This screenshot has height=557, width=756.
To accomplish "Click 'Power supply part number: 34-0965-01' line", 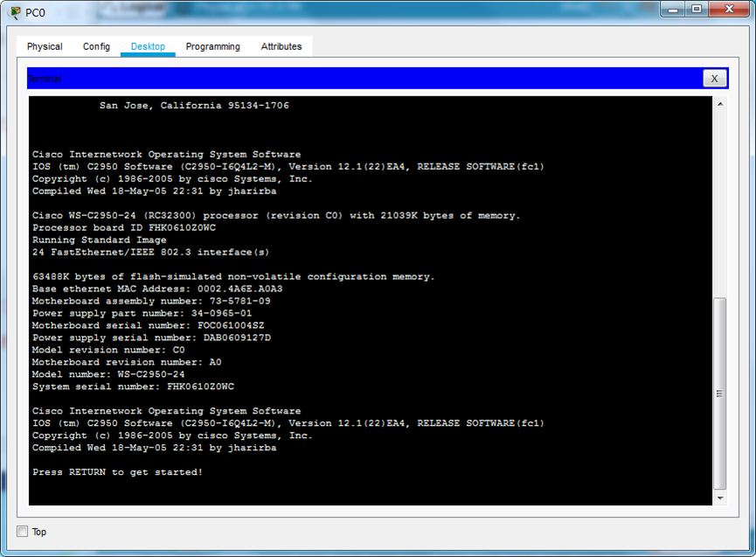I will pyautogui.click(x=142, y=313).
